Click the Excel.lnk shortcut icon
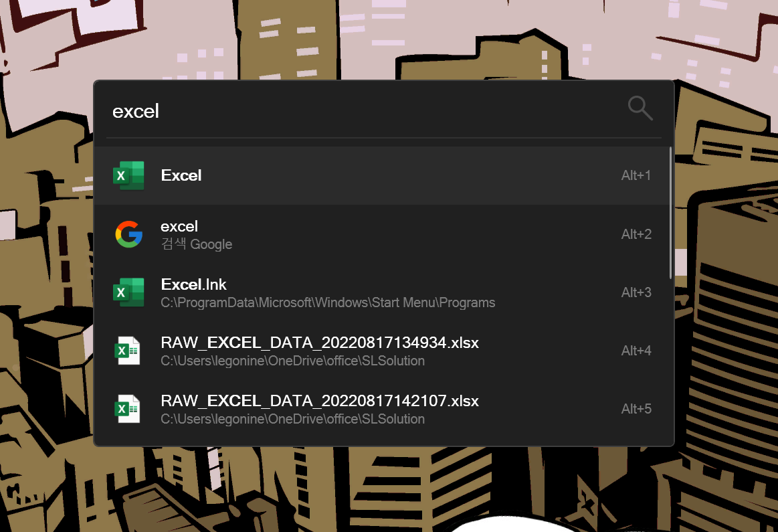 128,292
